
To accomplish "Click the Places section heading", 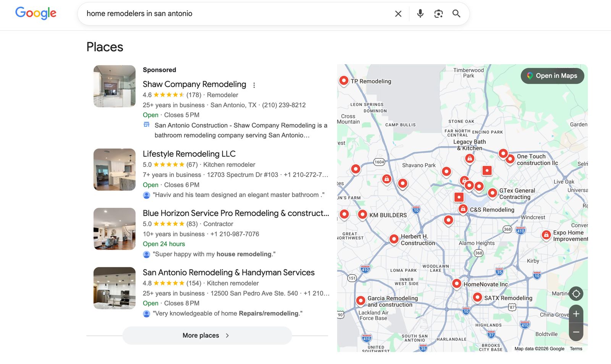I will 105,47.
